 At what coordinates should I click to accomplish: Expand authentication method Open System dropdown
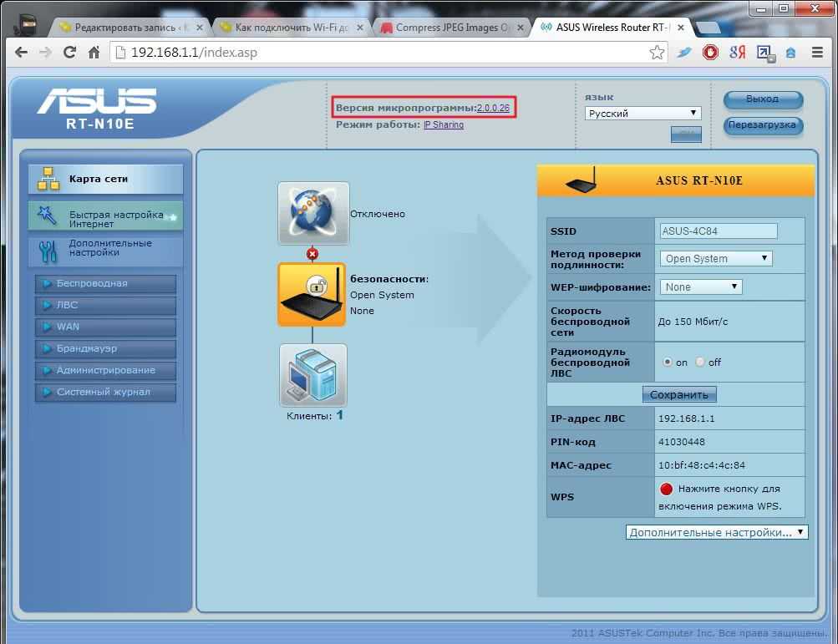pos(715,259)
